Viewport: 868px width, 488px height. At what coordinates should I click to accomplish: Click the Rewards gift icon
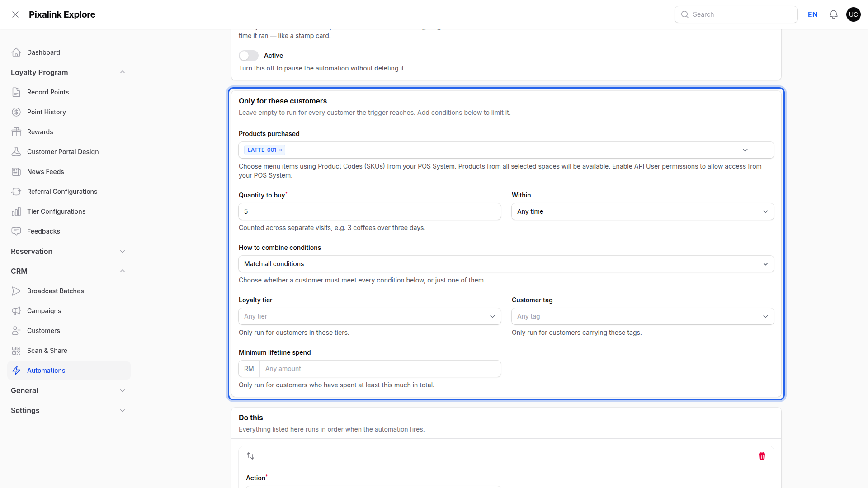pos(16,132)
